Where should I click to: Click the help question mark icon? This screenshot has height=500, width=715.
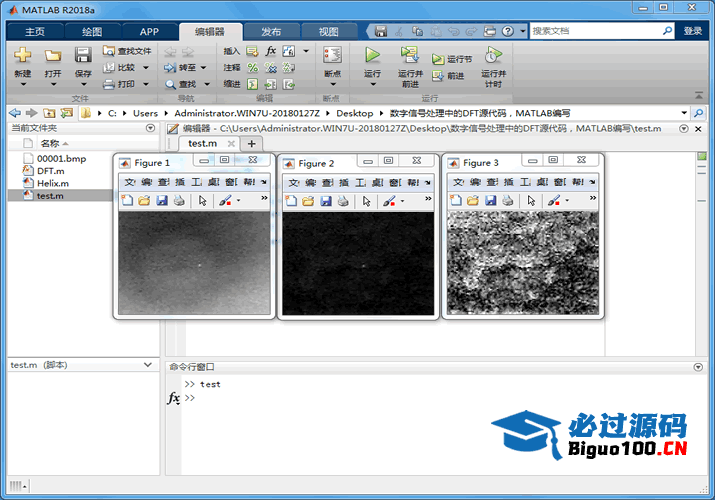[x=508, y=31]
